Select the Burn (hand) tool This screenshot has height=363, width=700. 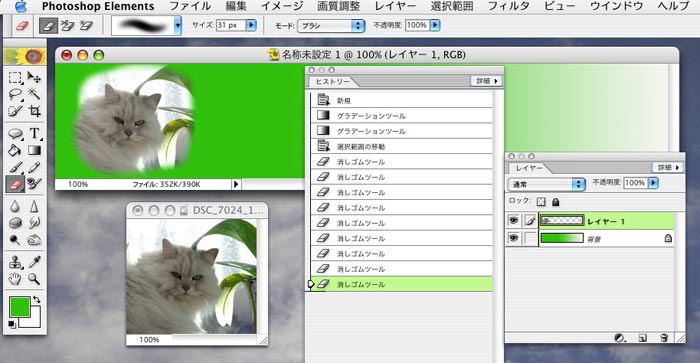[x=34, y=240]
